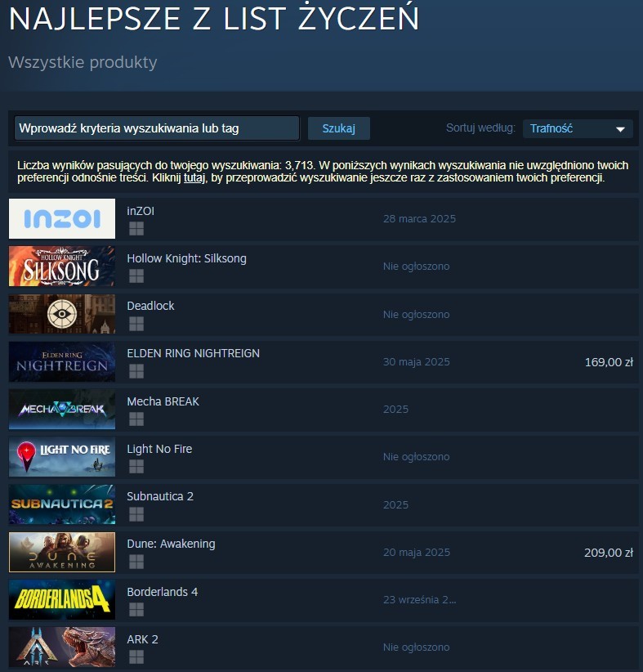Image resolution: width=643 pixels, height=672 pixels.
Task: Click the Windows icon under Hollow Knight: Silksong
Action: 136,276
